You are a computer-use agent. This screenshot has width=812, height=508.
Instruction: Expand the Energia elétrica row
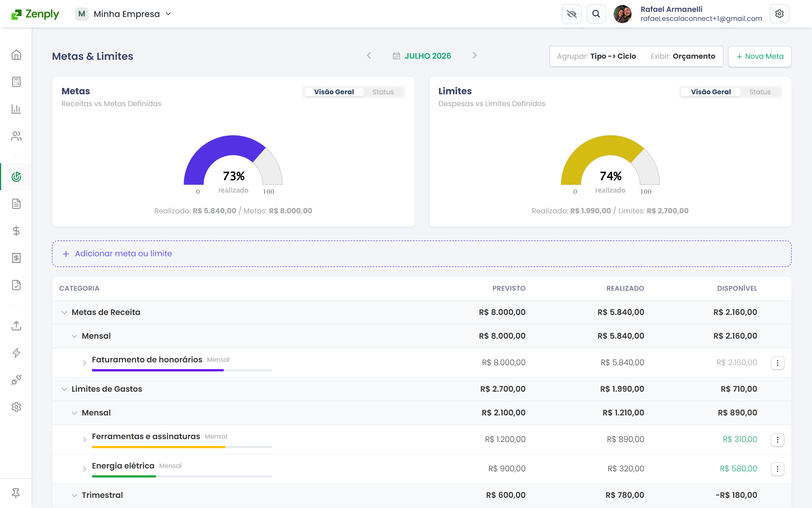(84, 469)
